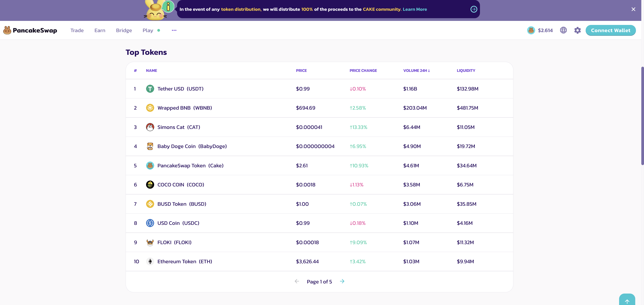Open Ethereum Token (ETH) row

tap(319, 261)
